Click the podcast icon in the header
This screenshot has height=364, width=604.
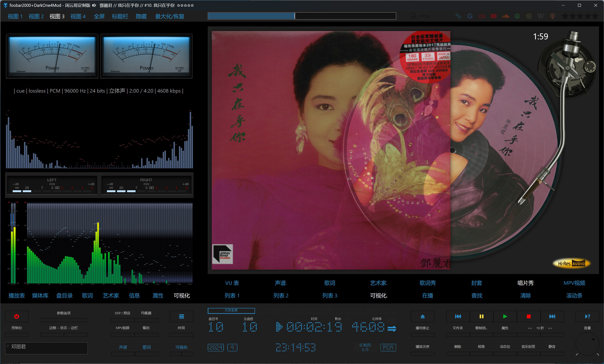[x=552, y=16]
